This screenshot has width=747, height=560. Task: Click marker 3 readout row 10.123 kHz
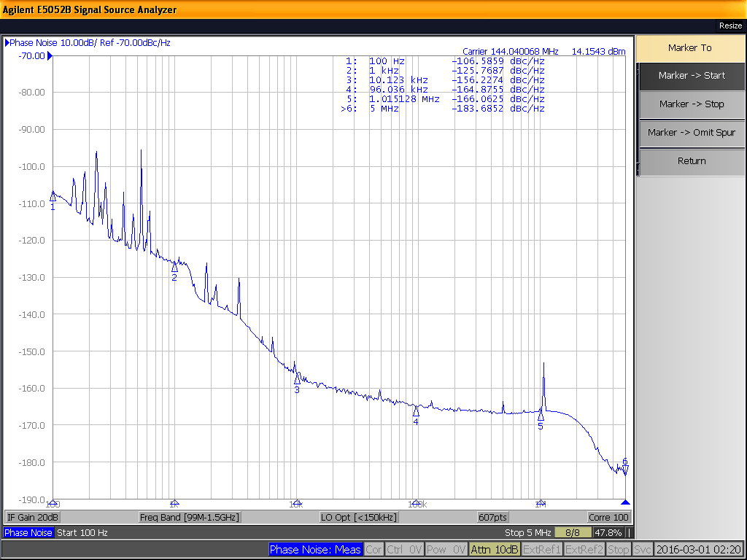(446, 80)
